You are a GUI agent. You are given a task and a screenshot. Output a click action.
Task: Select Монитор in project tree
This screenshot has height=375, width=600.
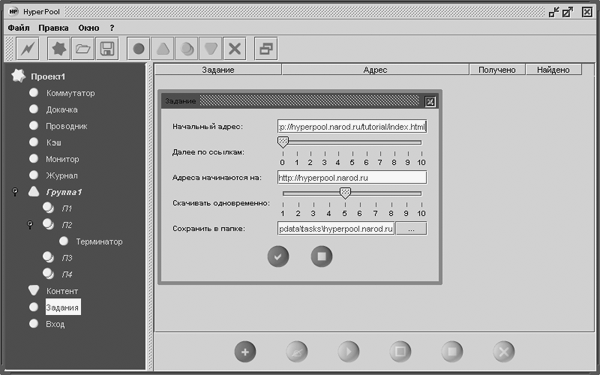click(x=62, y=159)
